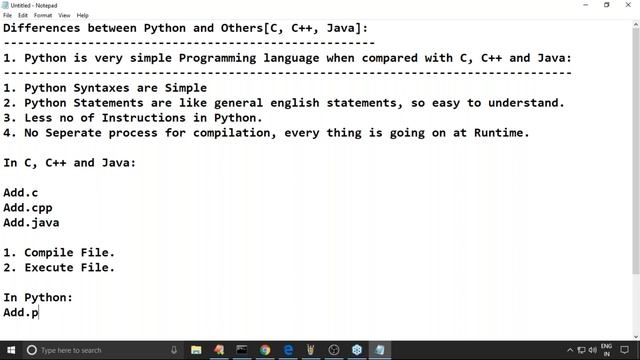Open the OBS Studio taskbar icon

pos(334,350)
